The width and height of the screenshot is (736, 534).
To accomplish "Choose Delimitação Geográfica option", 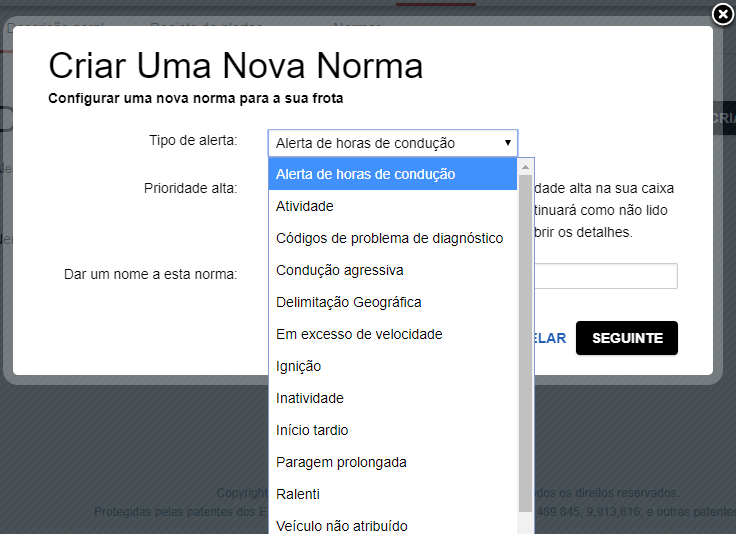I will (x=393, y=302).
